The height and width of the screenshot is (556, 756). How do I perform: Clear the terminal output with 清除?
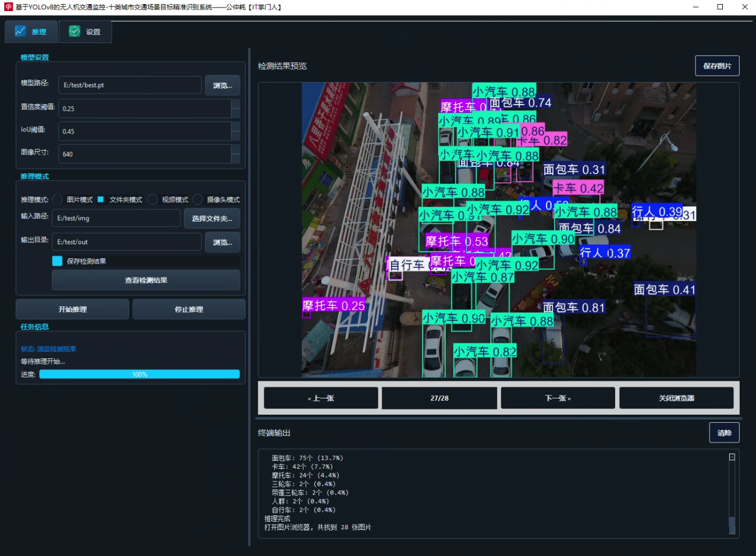724,433
